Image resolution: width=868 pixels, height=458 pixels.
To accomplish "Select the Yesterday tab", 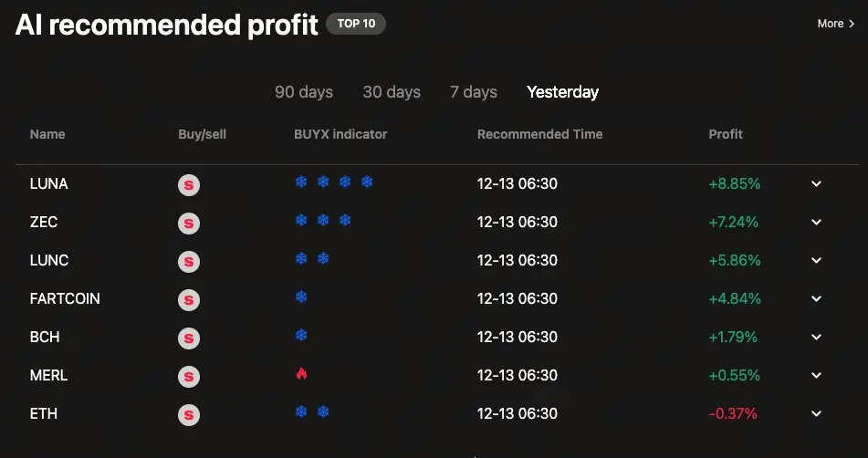I will tap(562, 92).
